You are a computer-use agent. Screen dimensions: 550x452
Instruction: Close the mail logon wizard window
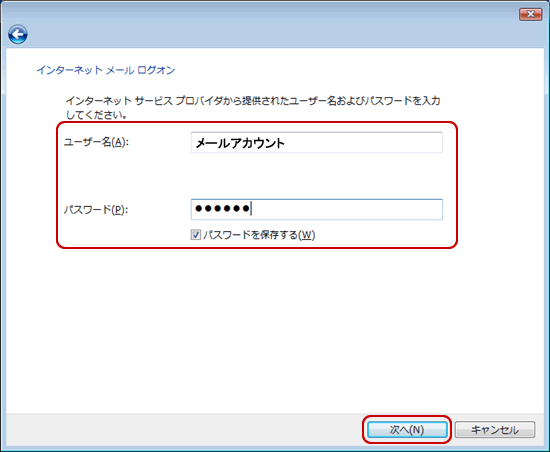pos(530,14)
